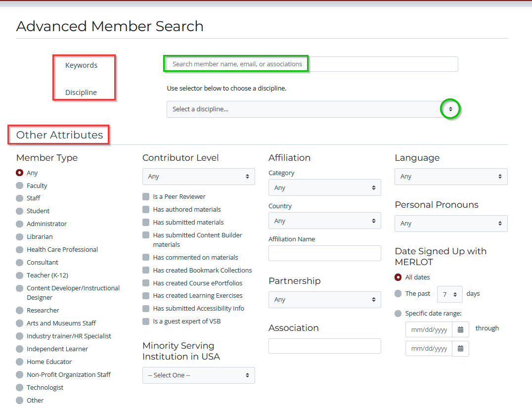Select the Faculty member type
532x412 pixels.
point(20,185)
